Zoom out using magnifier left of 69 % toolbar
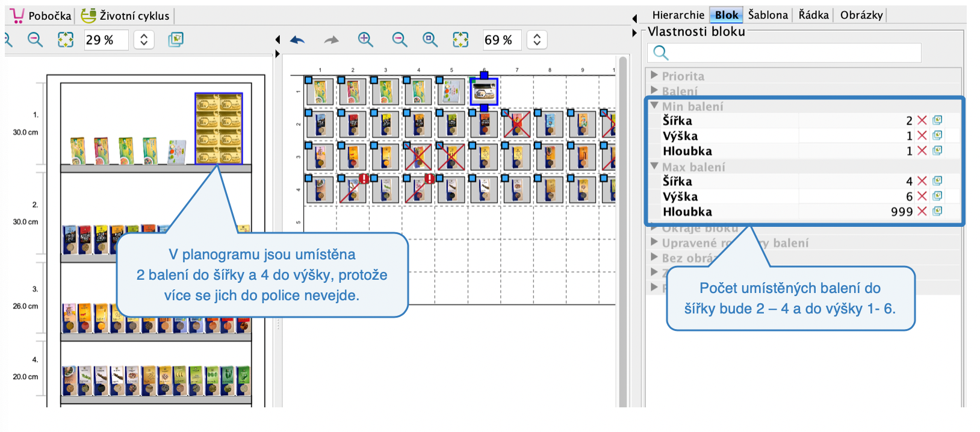Viewport: 980px width, 432px height. (x=399, y=40)
